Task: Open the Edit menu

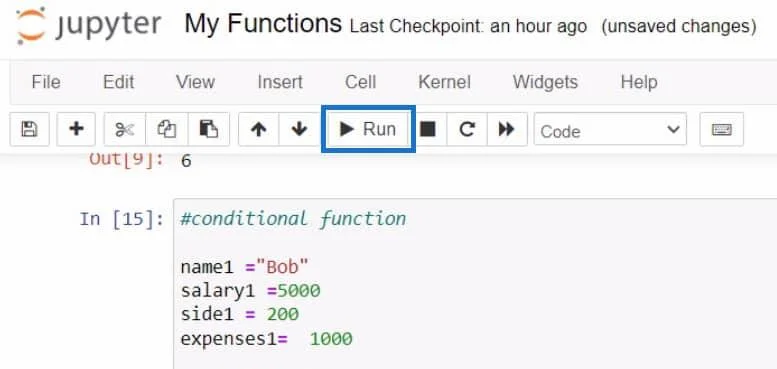Action: click(x=118, y=82)
